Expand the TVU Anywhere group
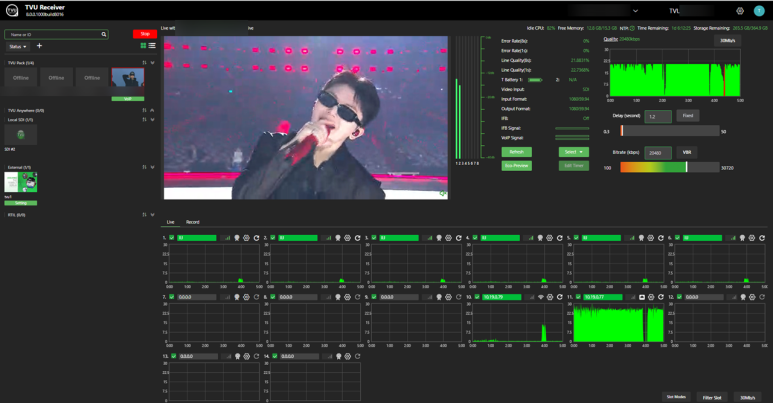Screen dimensions: 773x403 click(152, 110)
